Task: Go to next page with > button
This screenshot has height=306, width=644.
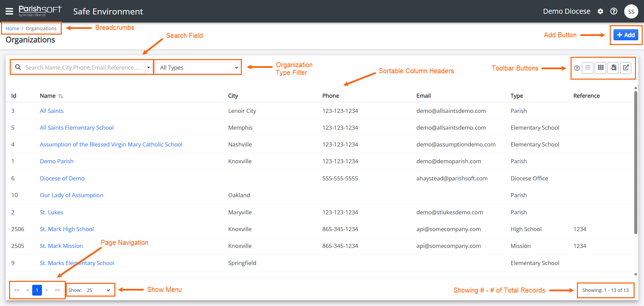Action: click(x=47, y=290)
